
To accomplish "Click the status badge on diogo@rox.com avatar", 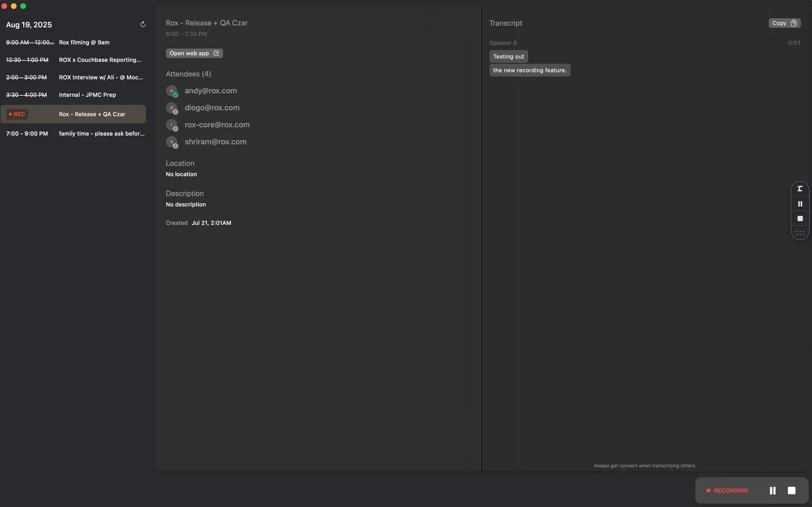I will coord(176,112).
